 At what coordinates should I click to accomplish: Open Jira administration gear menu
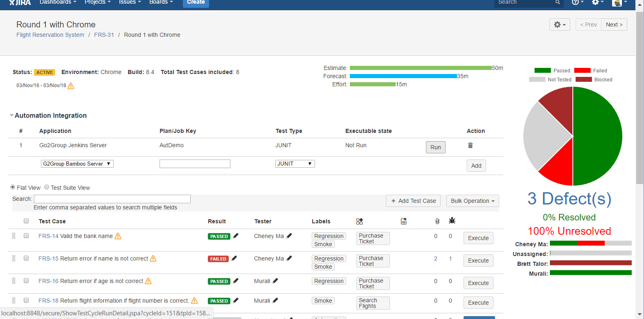pos(598,2)
